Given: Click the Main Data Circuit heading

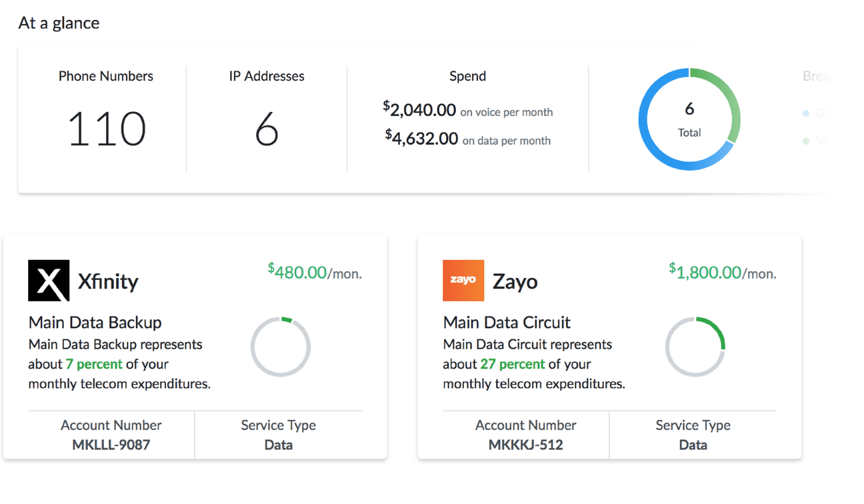Looking at the screenshot, I should tap(507, 323).
